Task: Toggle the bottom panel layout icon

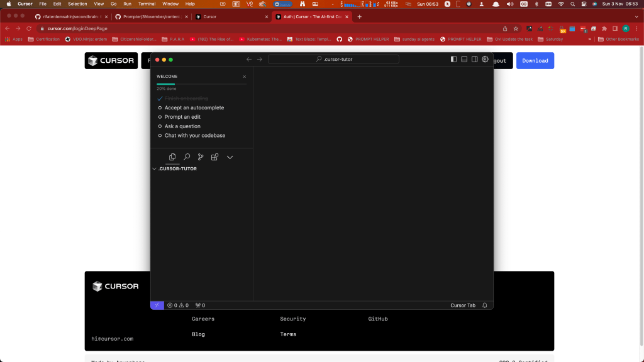Action: pos(464,59)
